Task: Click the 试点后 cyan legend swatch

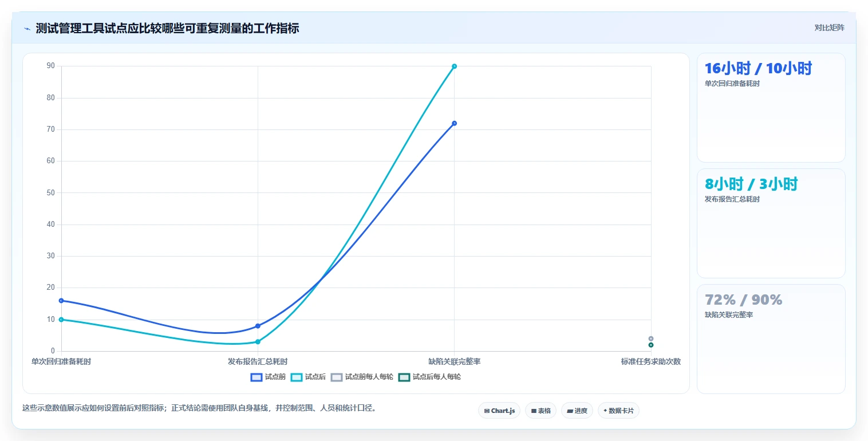Action: coord(297,377)
